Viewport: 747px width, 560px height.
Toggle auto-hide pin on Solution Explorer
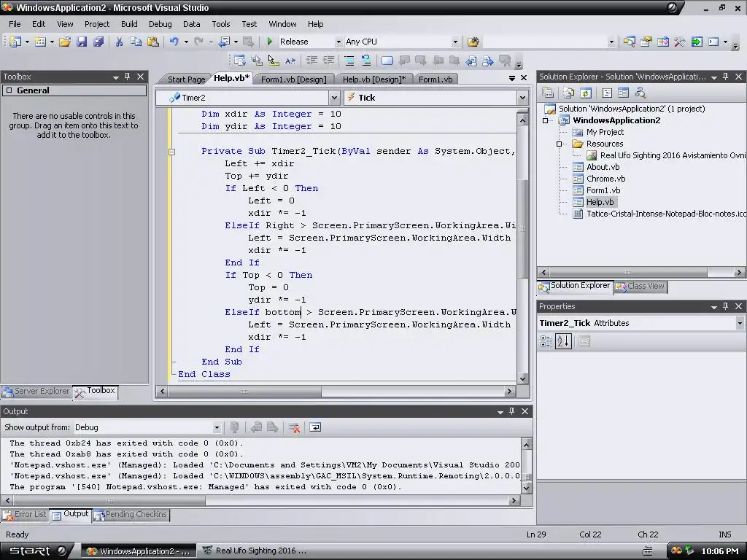coord(726,77)
